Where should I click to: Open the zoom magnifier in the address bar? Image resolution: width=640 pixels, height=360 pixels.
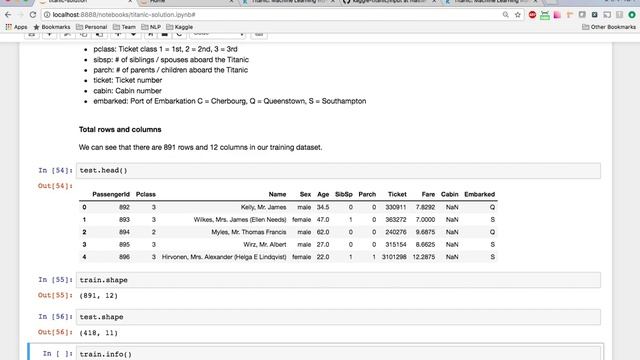tap(506, 15)
